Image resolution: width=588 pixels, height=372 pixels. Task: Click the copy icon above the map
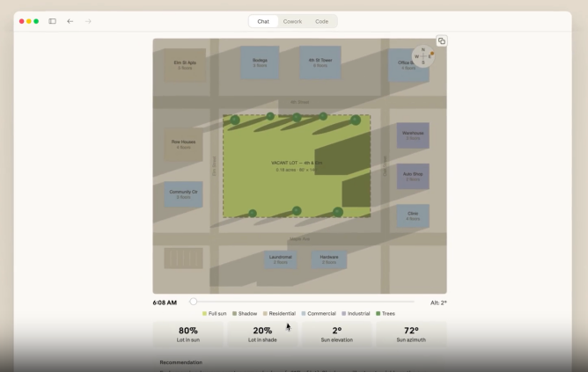click(442, 41)
